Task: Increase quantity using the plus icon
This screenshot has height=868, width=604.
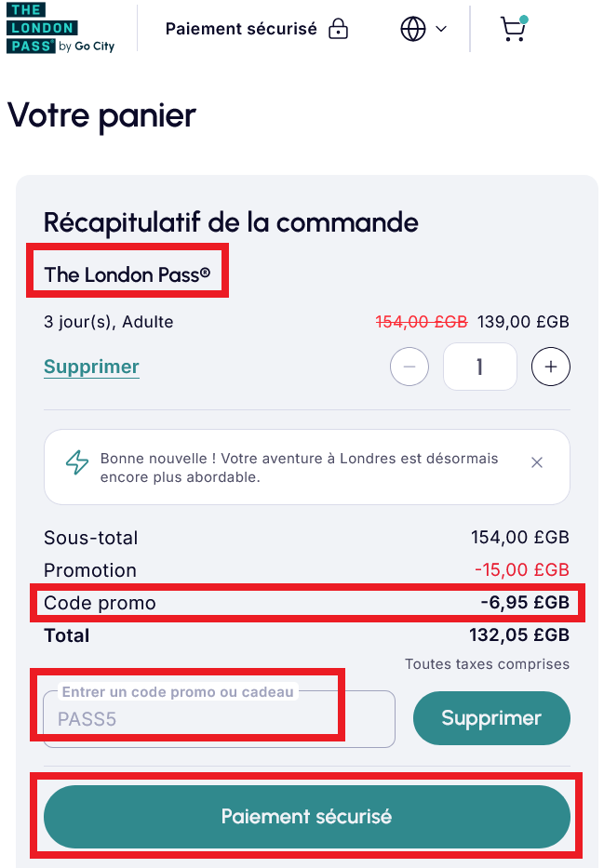Action: coord(550,367)
